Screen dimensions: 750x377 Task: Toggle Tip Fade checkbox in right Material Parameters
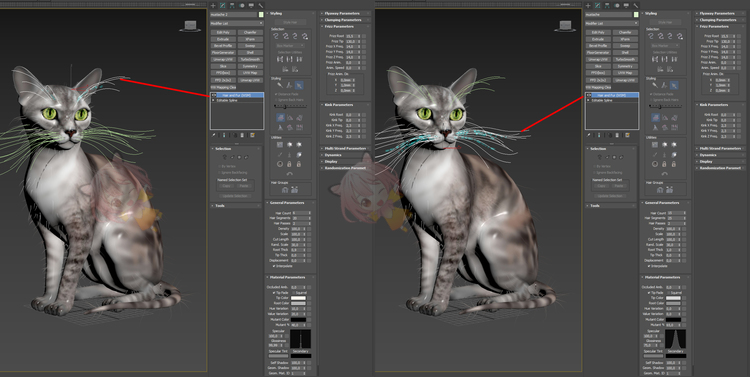649,292
